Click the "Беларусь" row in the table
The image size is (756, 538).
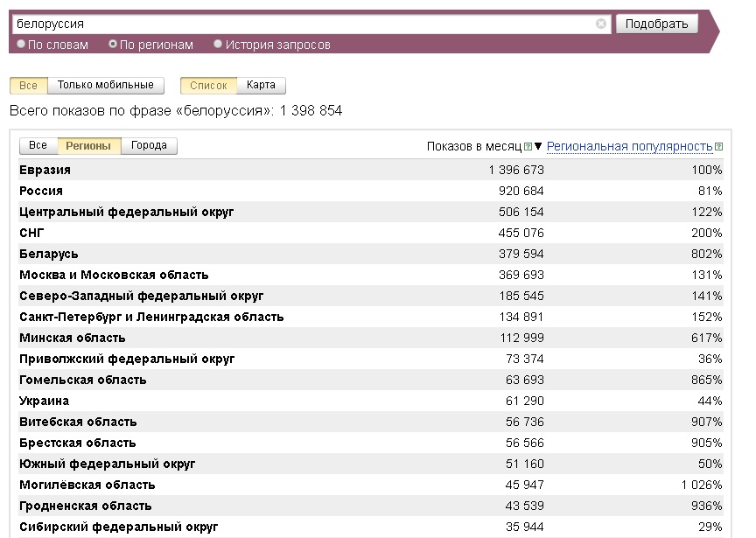(49, 254)
